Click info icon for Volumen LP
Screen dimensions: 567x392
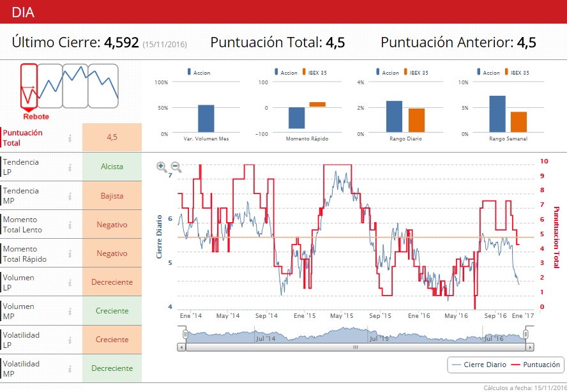(70, 282)
